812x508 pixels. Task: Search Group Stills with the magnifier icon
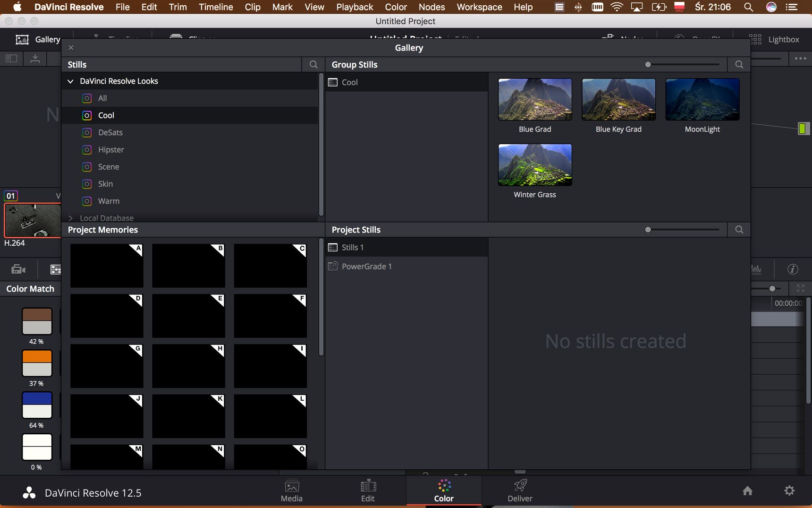(x=739, y=65)
